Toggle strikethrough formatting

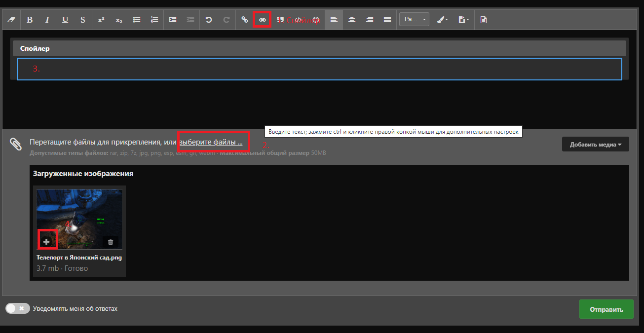coord(83,20)
